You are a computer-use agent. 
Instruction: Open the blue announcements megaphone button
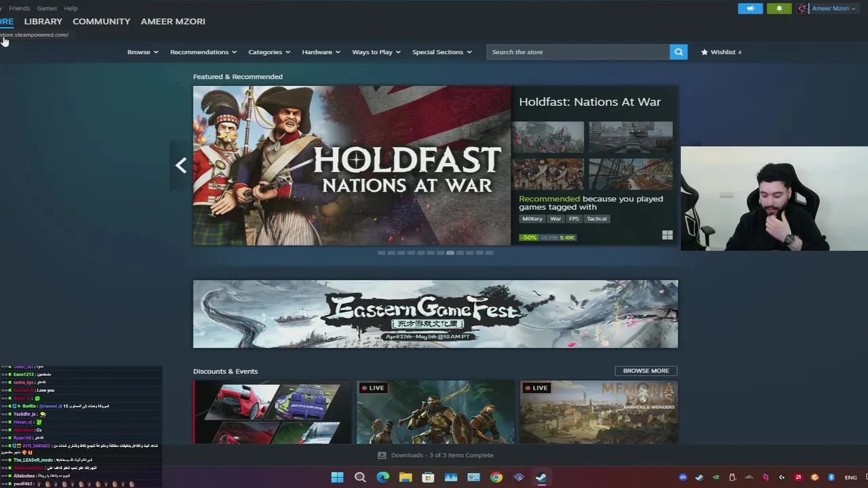[x=750, y=9]
